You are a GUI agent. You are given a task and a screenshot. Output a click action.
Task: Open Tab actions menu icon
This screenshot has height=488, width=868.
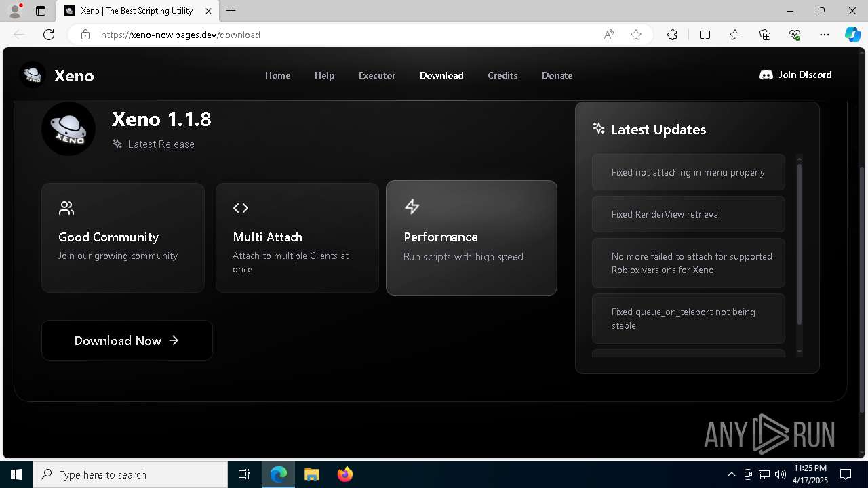(41, 11)
